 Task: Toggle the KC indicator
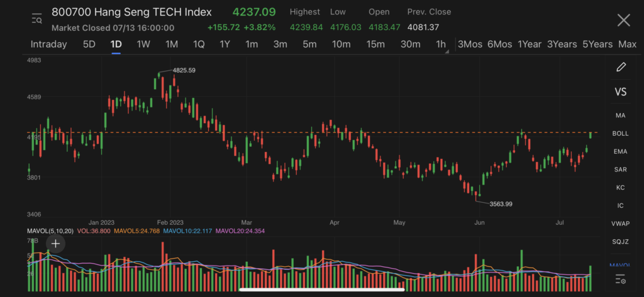620,188
